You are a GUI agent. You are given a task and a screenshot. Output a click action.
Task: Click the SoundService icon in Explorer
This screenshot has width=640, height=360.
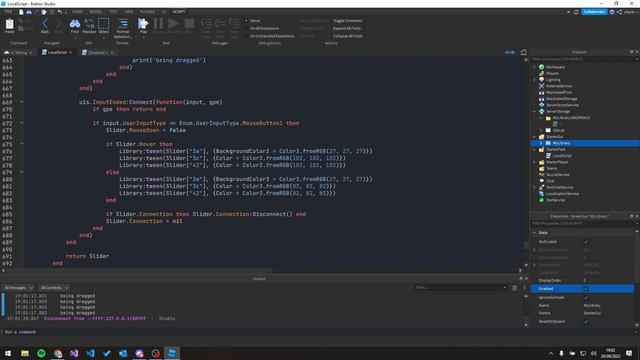[542, 175]
